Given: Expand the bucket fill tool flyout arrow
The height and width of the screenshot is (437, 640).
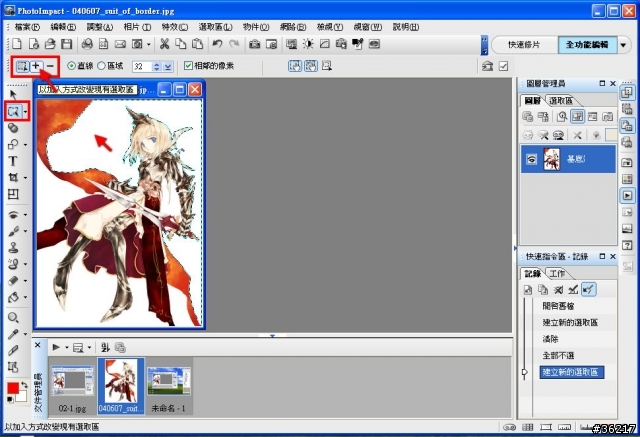Looking at the screenshot, I should [x=26, y=297].
